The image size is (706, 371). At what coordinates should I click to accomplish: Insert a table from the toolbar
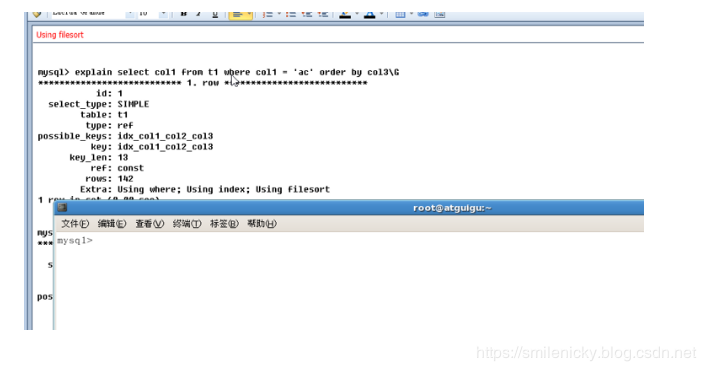pyautogui.click(x=400, y=14)
